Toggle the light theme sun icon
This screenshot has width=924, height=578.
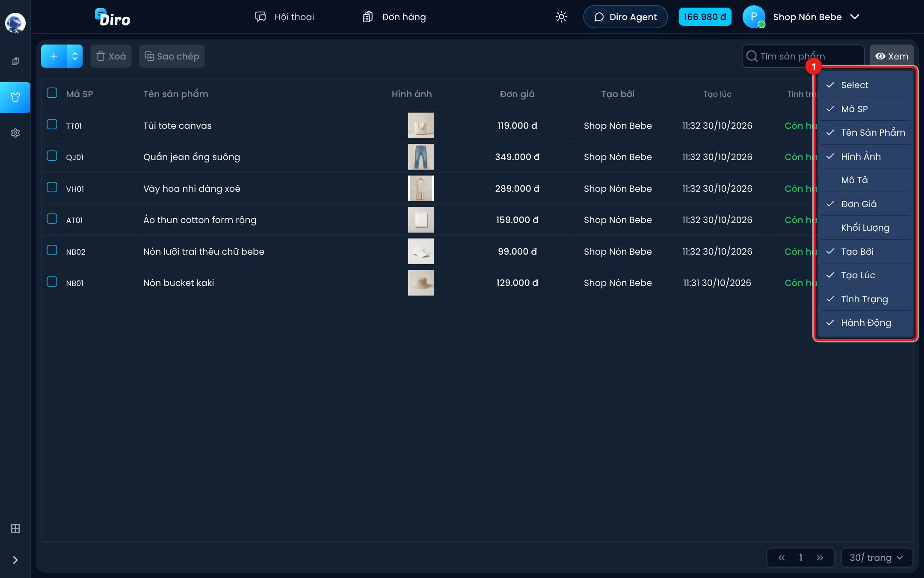click(561, 17)
